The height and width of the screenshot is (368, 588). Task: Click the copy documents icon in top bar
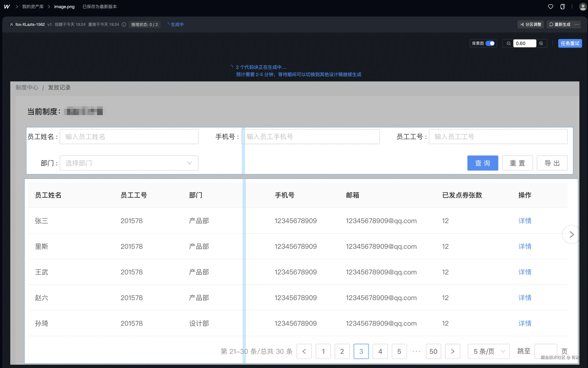click(563, 7)
